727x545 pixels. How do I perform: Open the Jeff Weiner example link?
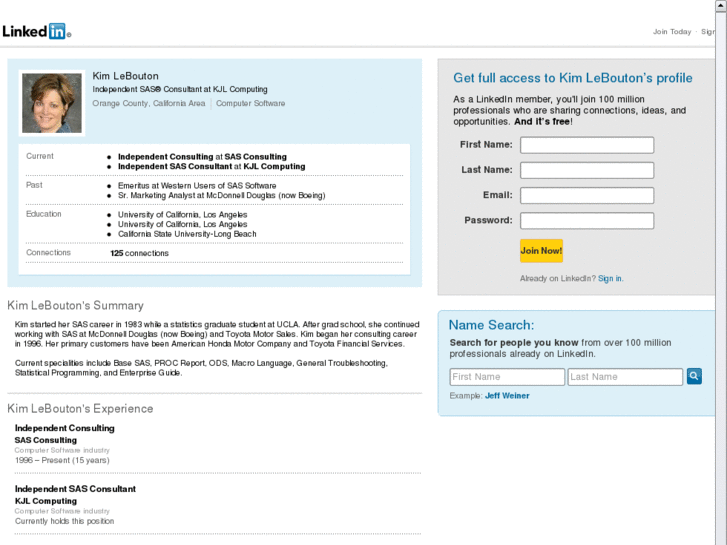pyautogui.click(x=507, y=396)
